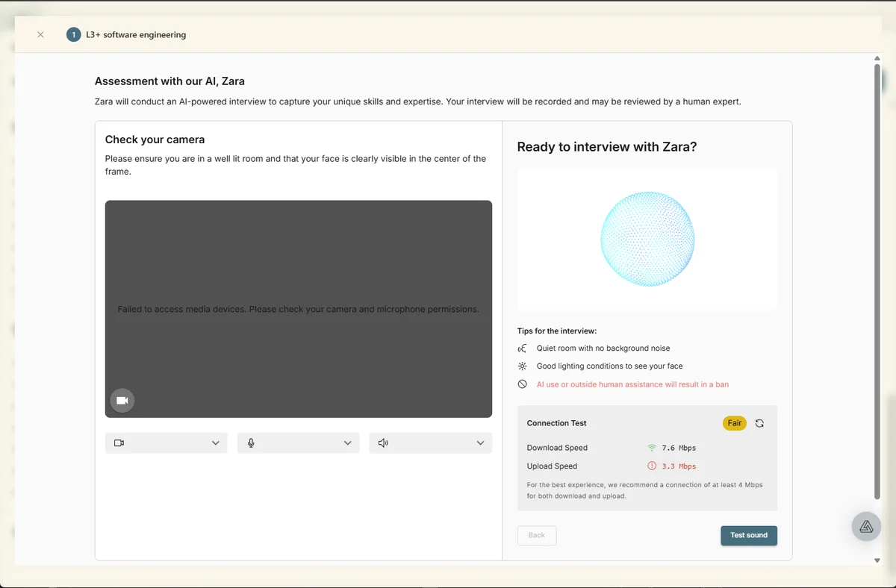Click the scrollbar up arrow
The width and height of the screenshot is (896, 588).
[877, 58]
